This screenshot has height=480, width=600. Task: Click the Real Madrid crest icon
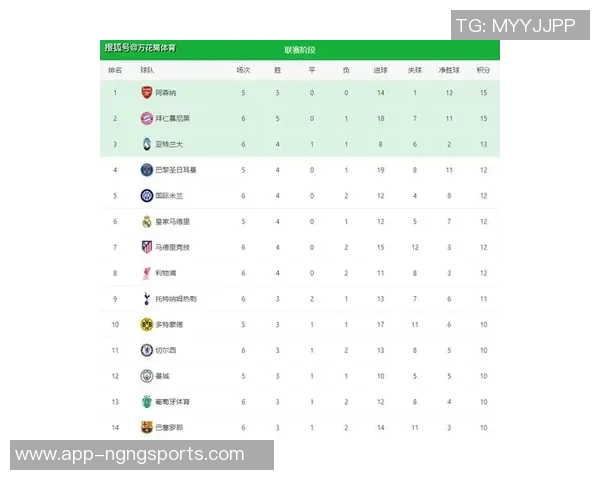[146, 222]
